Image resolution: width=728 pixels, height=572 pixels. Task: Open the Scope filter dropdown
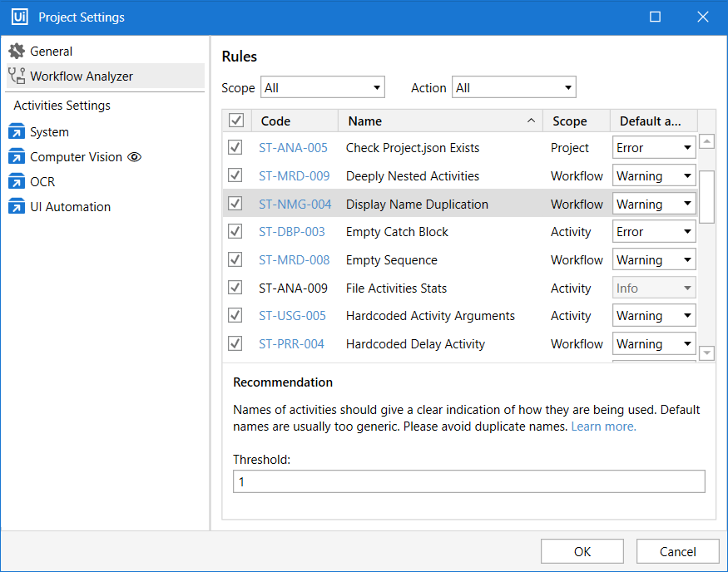click(323, 88)
